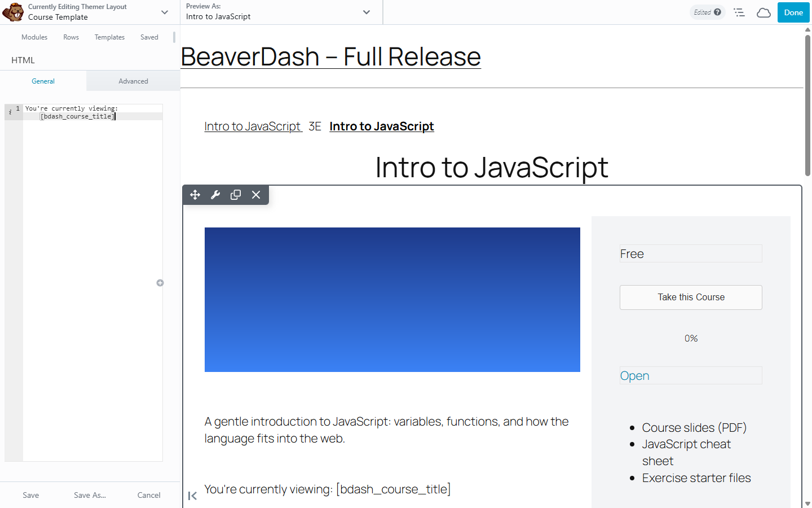Expand the Course Template title dropdown
The width and height of the screenshot is (812, 508).
coord(165,12)
